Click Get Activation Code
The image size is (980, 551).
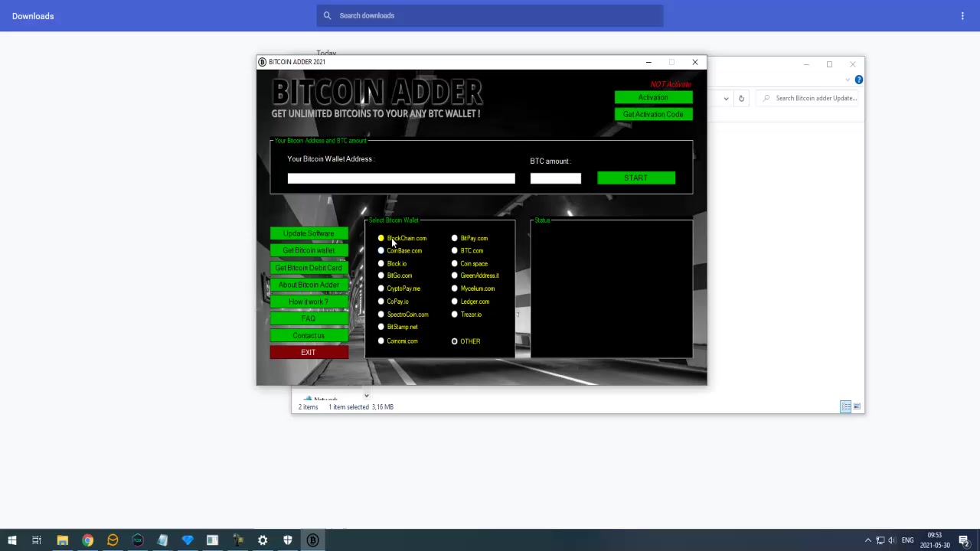point(653,113)
